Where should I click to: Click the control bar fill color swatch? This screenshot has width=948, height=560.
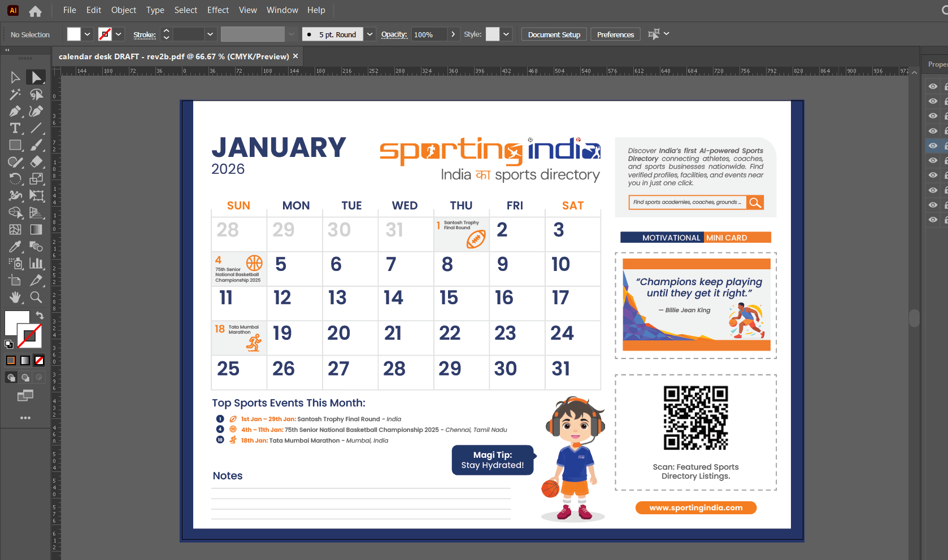[x=74, y=34]
